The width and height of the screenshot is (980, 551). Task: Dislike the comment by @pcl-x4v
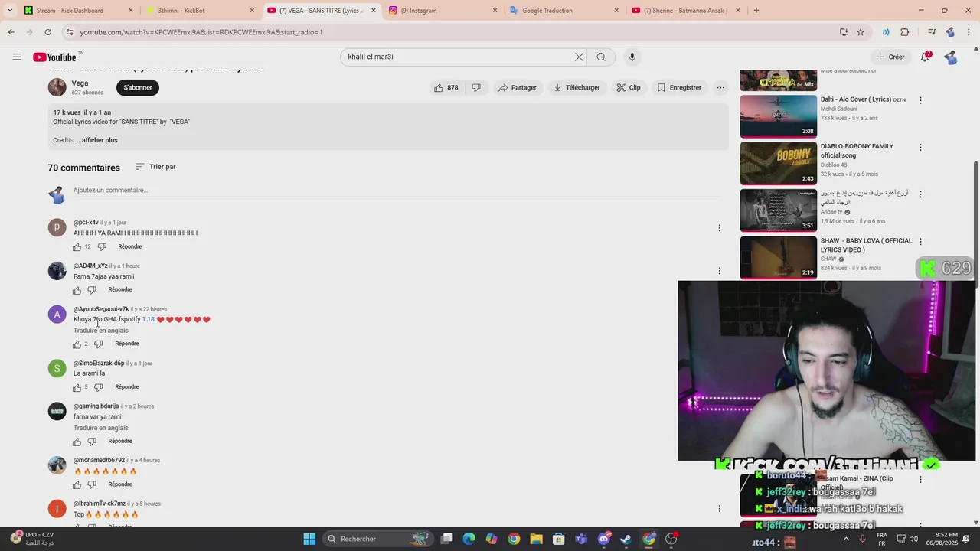point(102,247)
